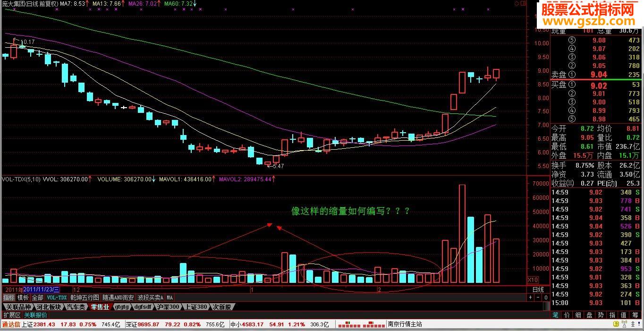Open the gtgtg tab
The image size is (644, 331).
point(122,307)
